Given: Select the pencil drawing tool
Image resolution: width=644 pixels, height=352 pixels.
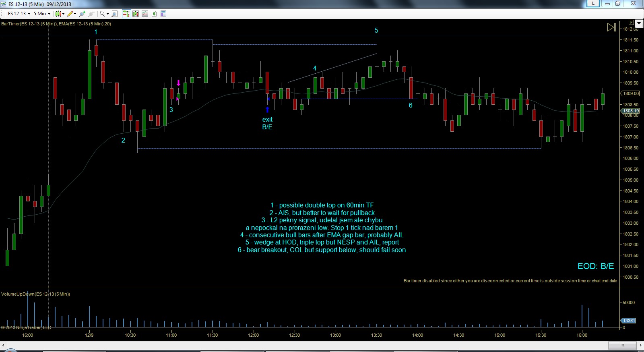Looking at the screenshot, I should (70, 14).
